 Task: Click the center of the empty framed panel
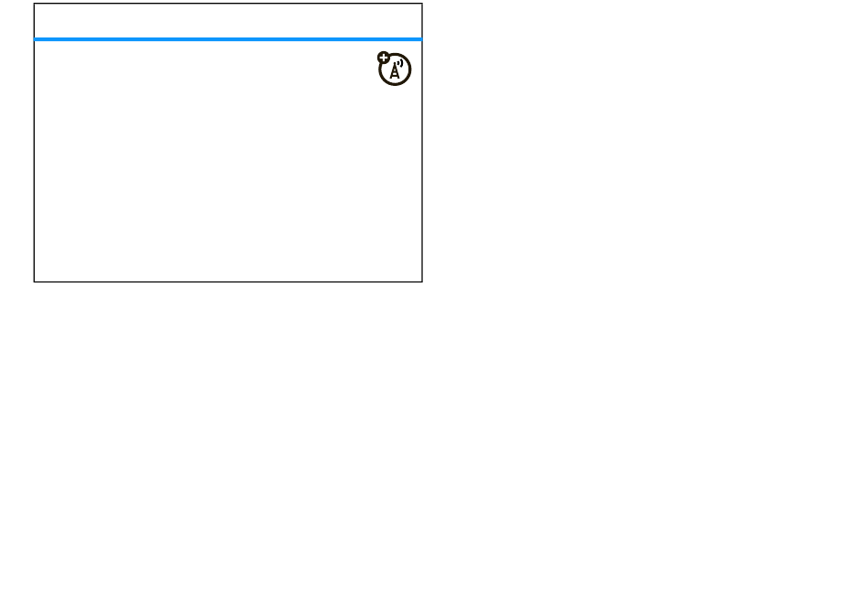[228, 143]
